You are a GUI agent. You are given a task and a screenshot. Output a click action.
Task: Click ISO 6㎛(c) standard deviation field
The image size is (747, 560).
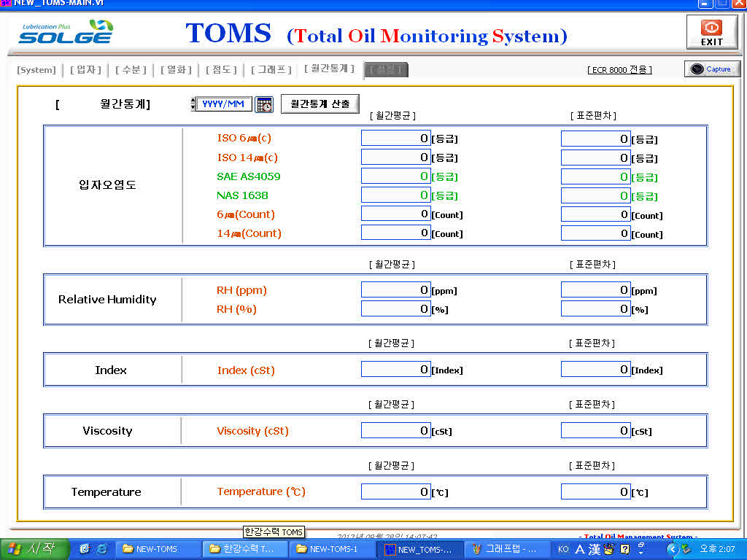[596, 139]
